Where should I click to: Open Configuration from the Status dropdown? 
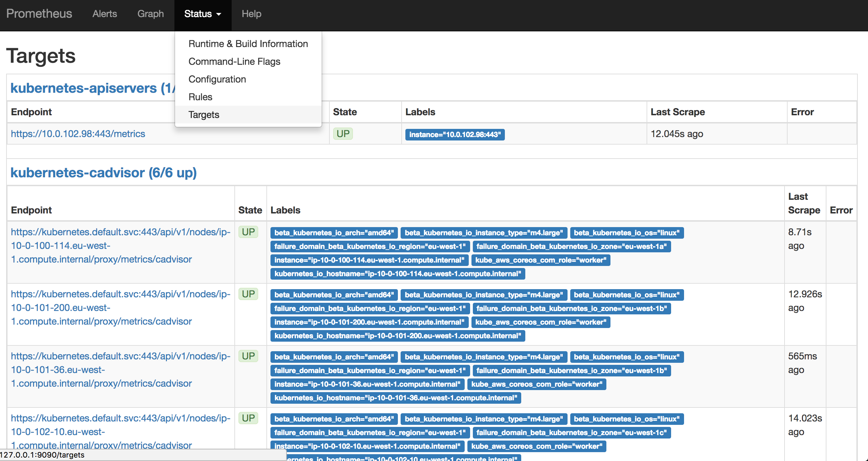pyautogui.click(x=217, y=79)
